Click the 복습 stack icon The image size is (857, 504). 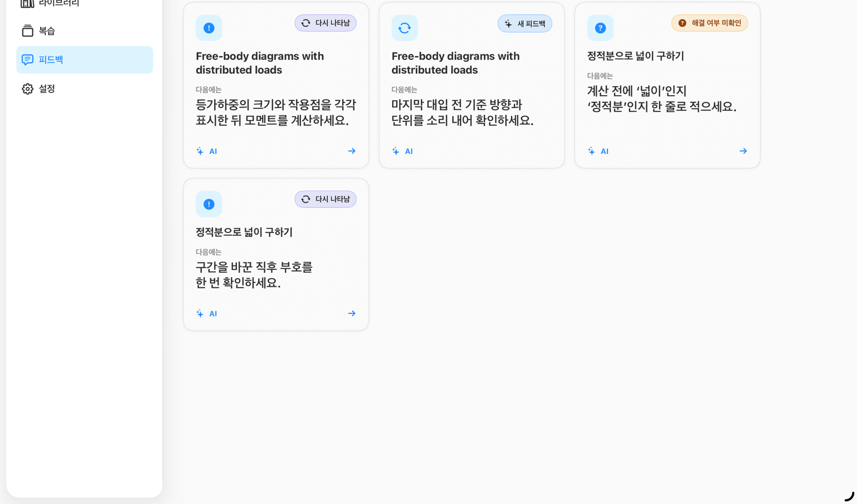[27, 31]
